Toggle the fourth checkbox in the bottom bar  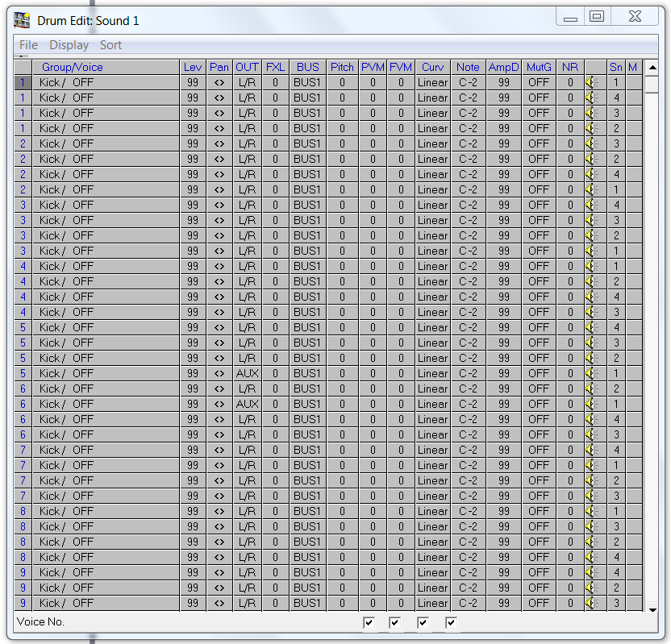451,622
